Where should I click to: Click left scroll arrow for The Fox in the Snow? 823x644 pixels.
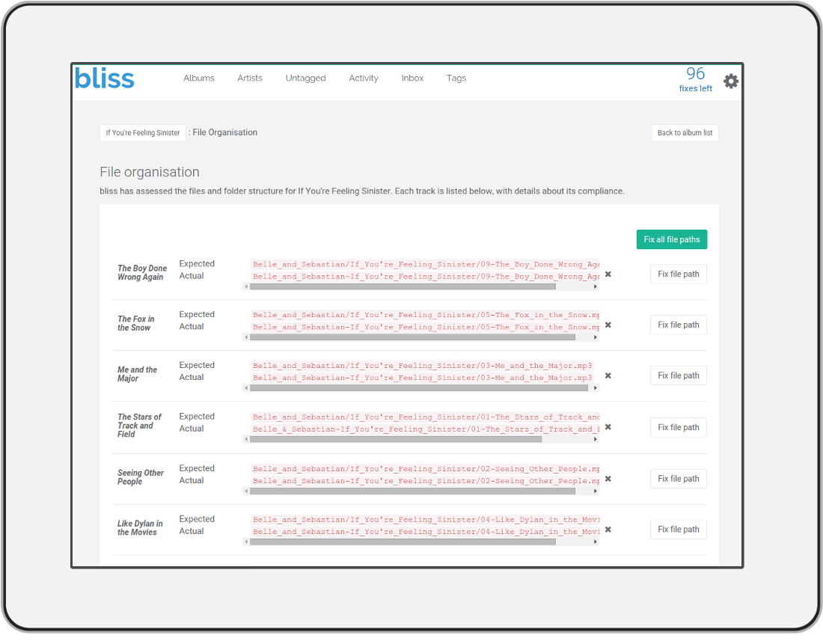pyautogui.click(x=246, y=337)
